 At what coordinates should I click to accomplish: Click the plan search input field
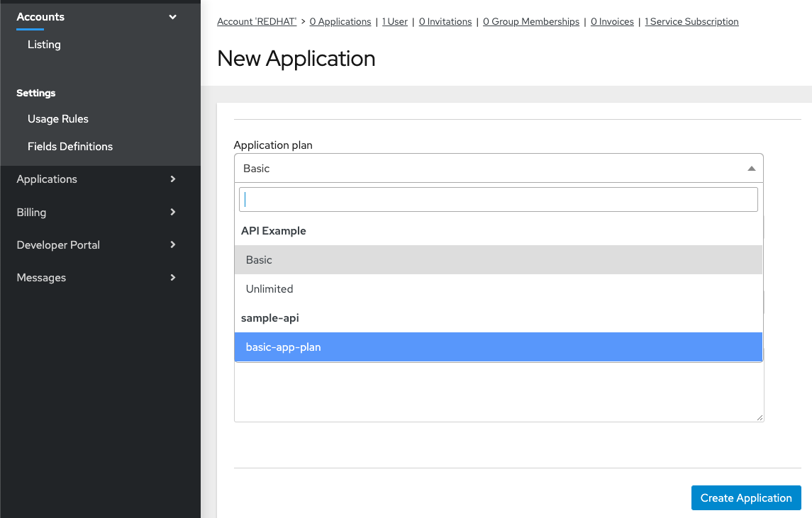pos(498,200)
